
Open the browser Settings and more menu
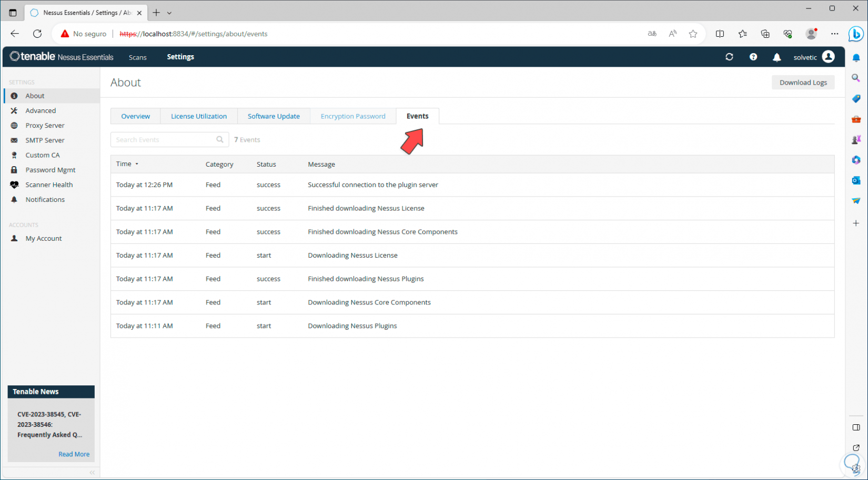pos(835,34)
